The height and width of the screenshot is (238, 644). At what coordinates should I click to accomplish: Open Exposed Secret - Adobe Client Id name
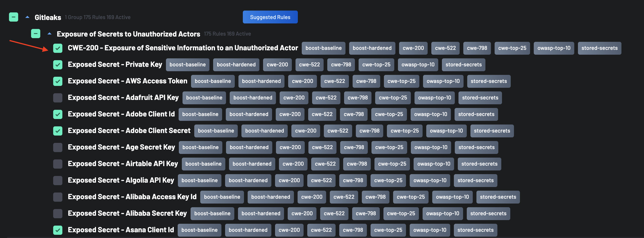click(x=121, y=114)
